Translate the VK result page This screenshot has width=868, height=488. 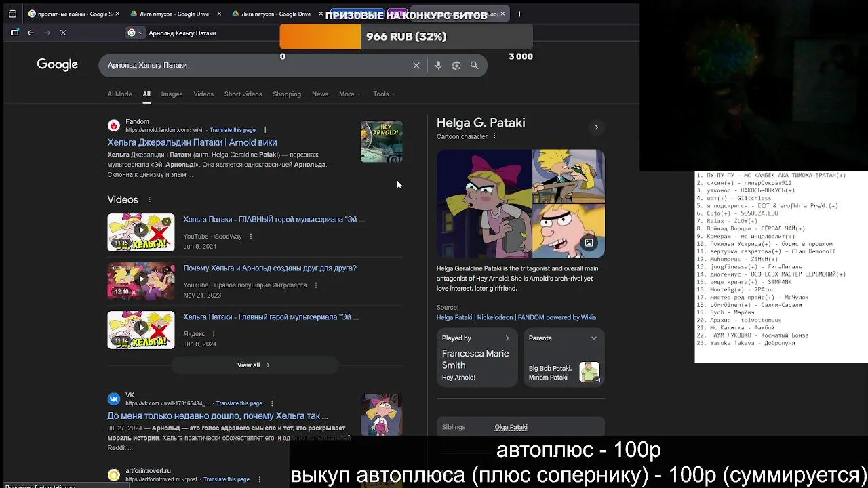[x=239, y=403]
